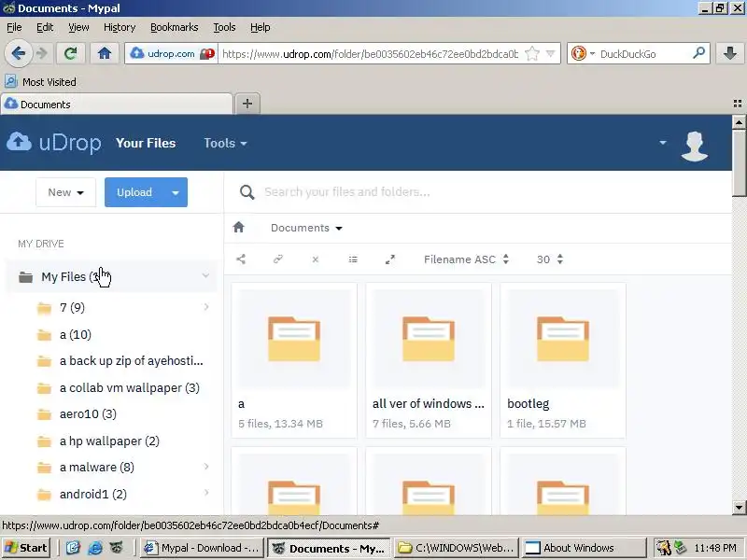
Task: Click the DuckDuckGo search magnifier icon
Action: (698, 53)
